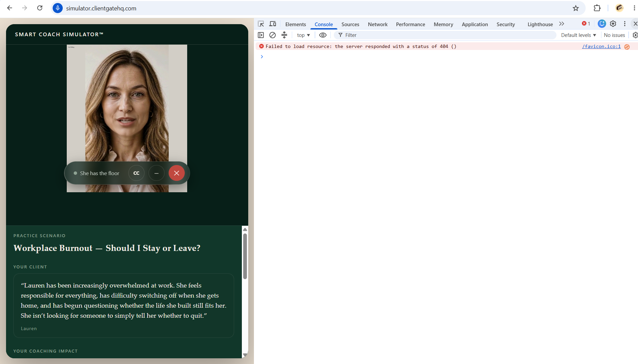Click the red error count badge
Viewport: 638px width, 364px height.
coord(586,23)
